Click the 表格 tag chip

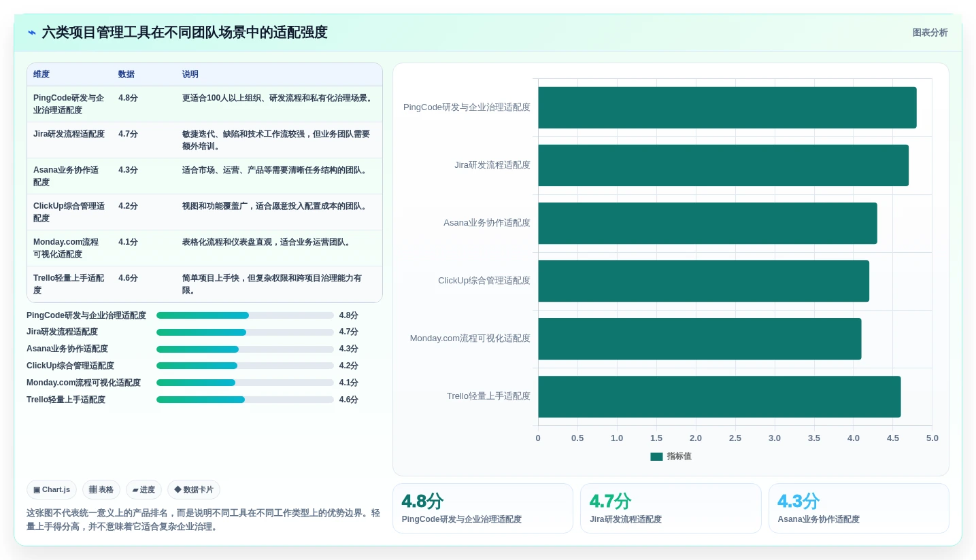(101, 490)
